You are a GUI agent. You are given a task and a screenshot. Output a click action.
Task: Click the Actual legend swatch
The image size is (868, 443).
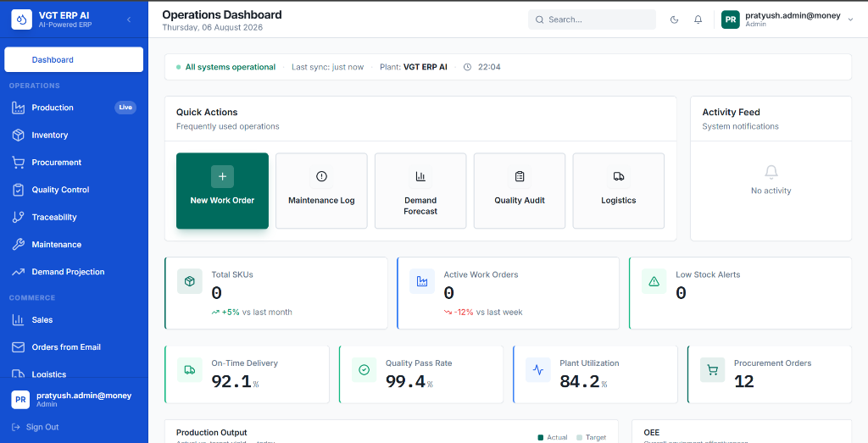[540, 437]
